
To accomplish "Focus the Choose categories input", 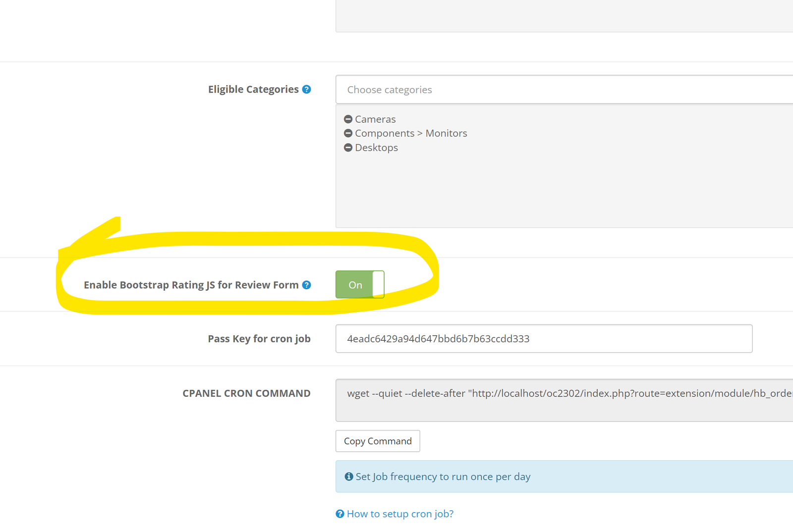I will [564, 90].
